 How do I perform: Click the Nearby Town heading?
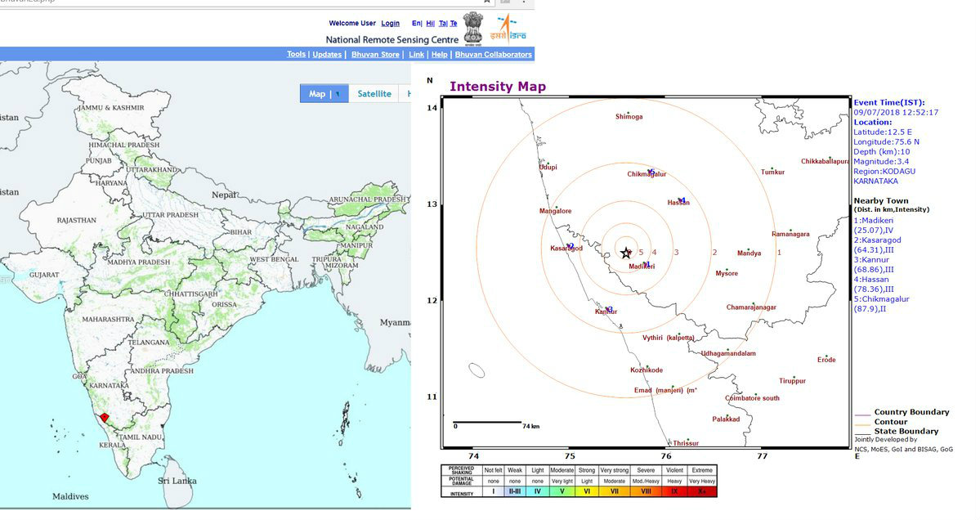tap(881, 201)
